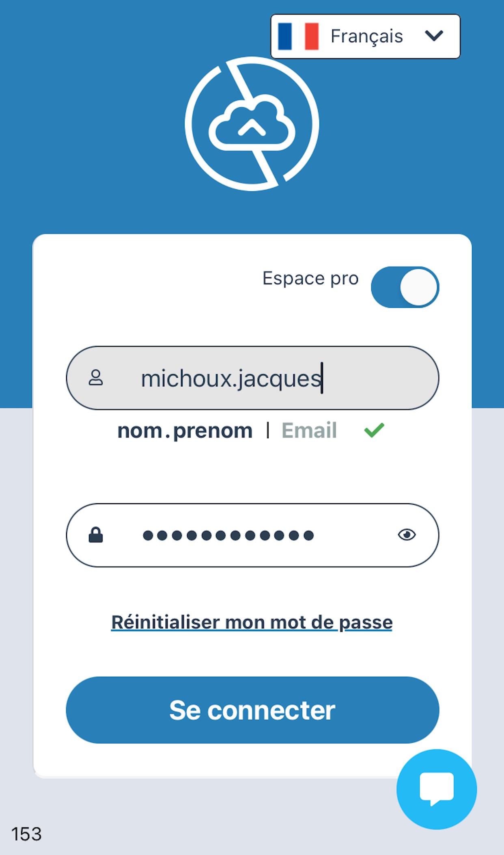Screen dimensions: 504x855
Task: Show password using the eye icon
Action: coord(407,535)
